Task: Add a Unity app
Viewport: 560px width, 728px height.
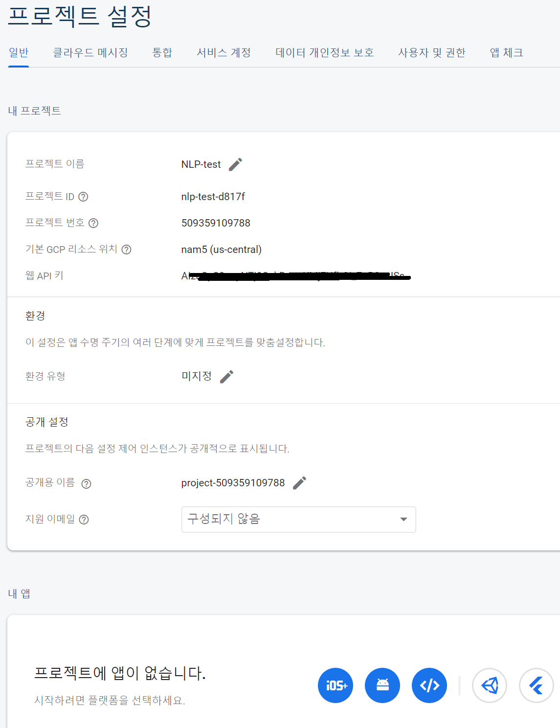Action: click(x=490, y=685)
